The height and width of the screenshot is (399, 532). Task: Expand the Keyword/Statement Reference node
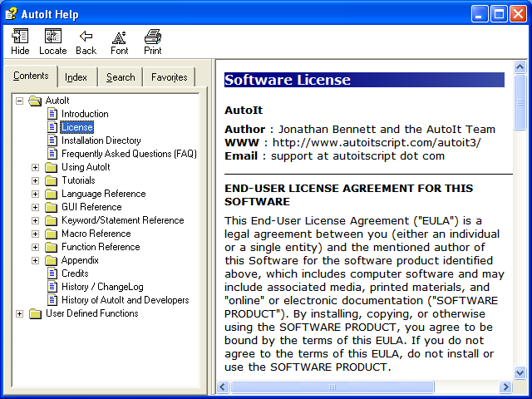(35, 220)
